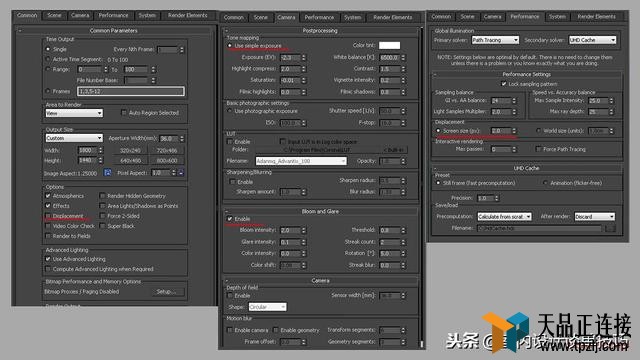Open the Primary solver Path Tracing dropdown
The width and height of the screenshot is (640, 360).
click(x=495, y=40)
